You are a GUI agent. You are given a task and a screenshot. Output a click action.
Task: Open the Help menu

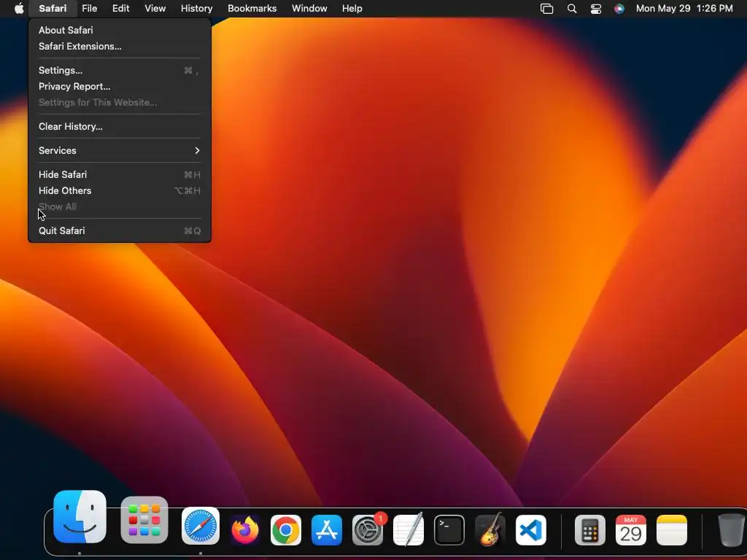pos(352,8)
